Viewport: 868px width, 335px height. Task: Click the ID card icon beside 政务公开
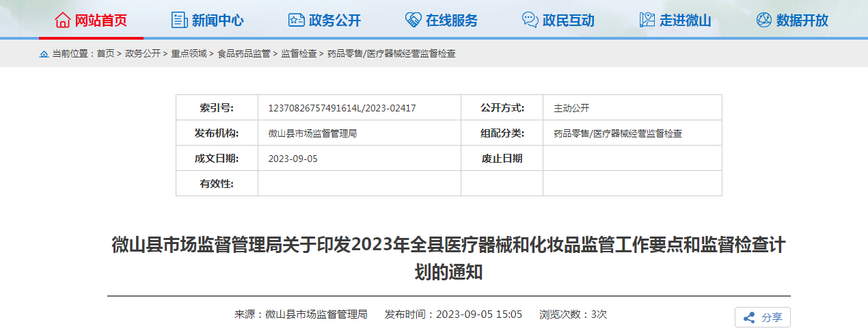point(296,20)
